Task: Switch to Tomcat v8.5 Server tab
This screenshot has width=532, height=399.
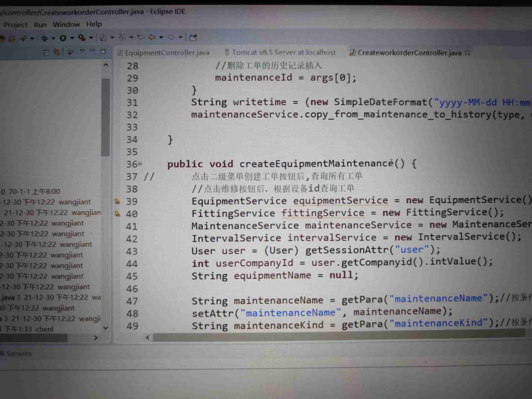Action: coord(284,53)
